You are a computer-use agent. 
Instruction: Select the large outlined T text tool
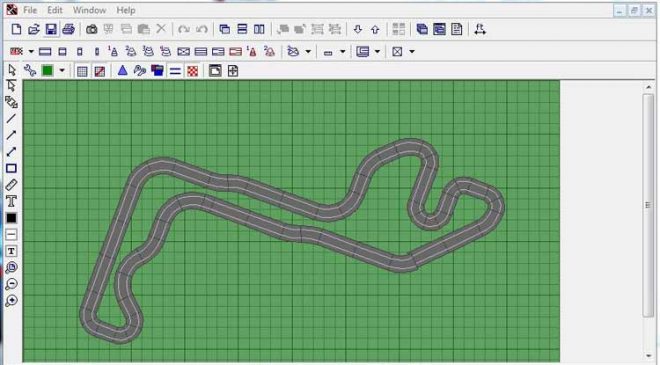click(x=11, y=201)
